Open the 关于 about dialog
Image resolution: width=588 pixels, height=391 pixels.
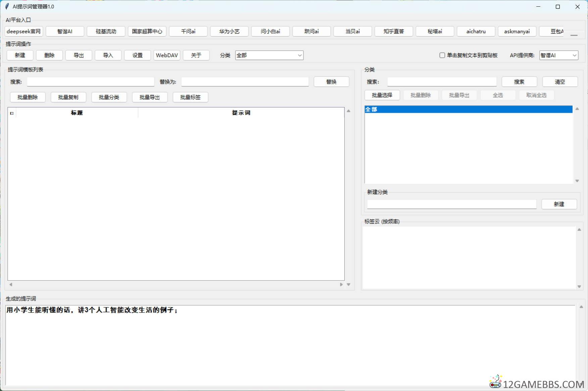pyautogui.click(x=196, y=55)
